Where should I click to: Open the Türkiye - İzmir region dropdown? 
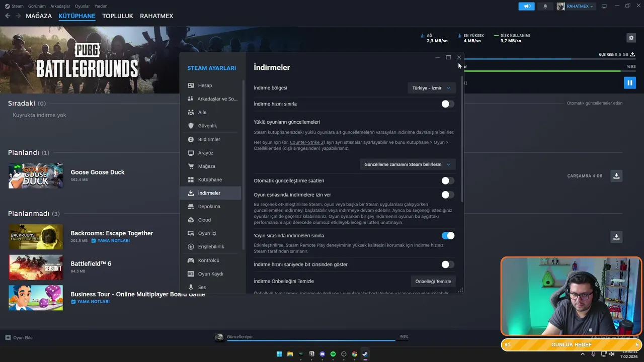pyautogui.click(x=432, y=88)
